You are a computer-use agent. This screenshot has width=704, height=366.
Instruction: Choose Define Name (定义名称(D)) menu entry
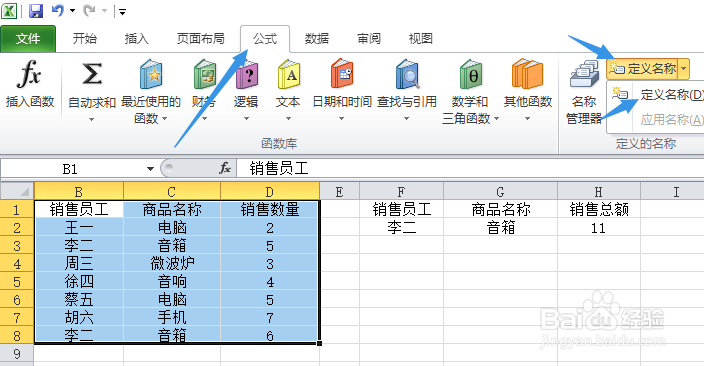657,94
